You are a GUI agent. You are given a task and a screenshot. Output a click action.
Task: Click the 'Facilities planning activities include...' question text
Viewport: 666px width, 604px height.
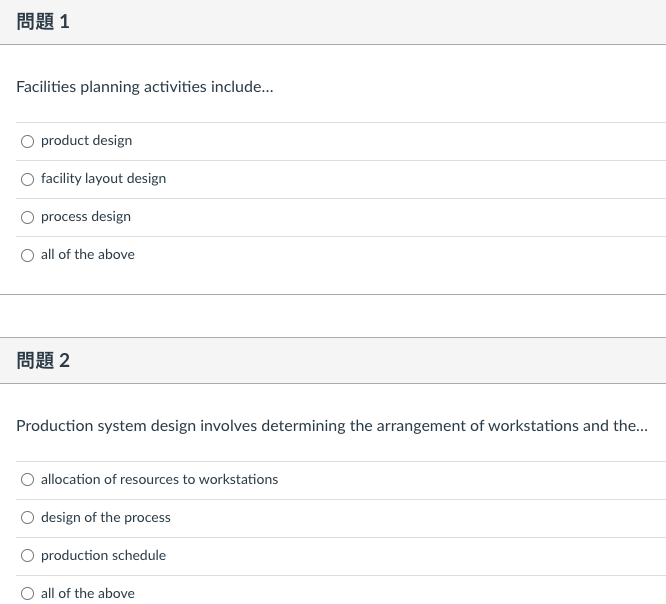coord(145,87)
